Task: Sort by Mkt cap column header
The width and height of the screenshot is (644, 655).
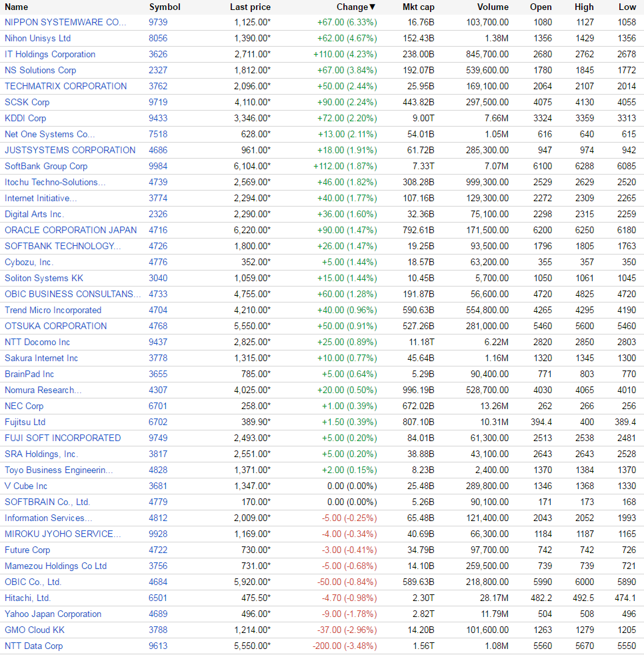Action: click(418, 7)
